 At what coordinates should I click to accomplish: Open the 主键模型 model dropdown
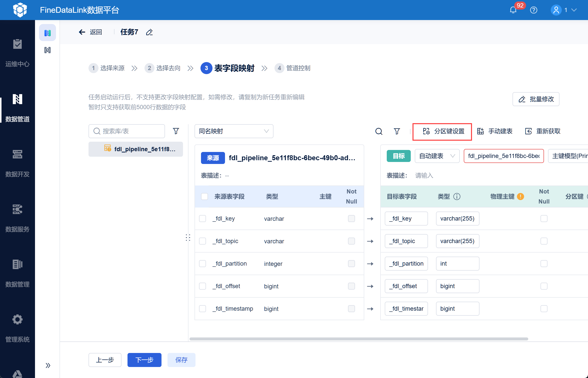(x=568, y=156)
